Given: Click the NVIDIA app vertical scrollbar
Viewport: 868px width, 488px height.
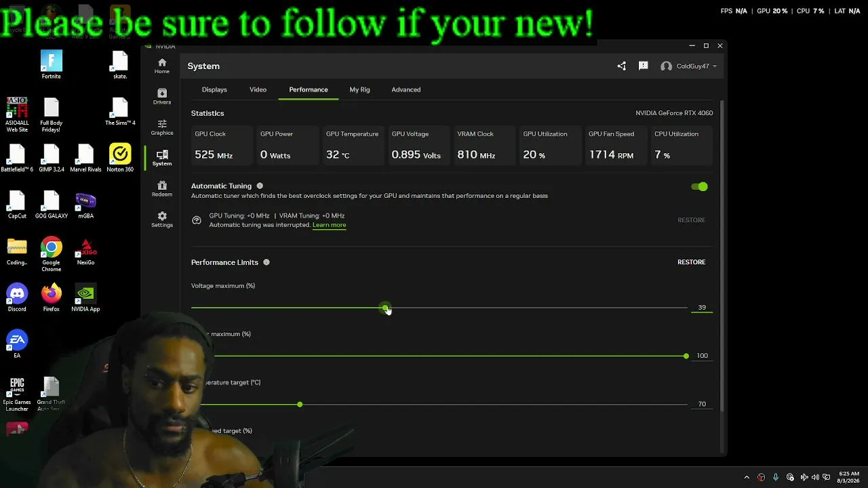Looking at the screenshot, I should (722, 255).
